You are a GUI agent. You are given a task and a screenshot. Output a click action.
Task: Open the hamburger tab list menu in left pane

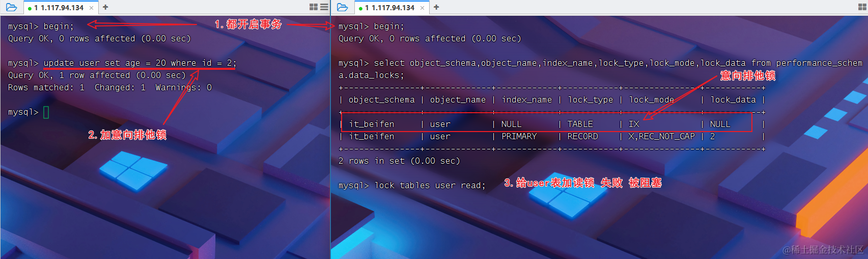(x=324, y=7)
